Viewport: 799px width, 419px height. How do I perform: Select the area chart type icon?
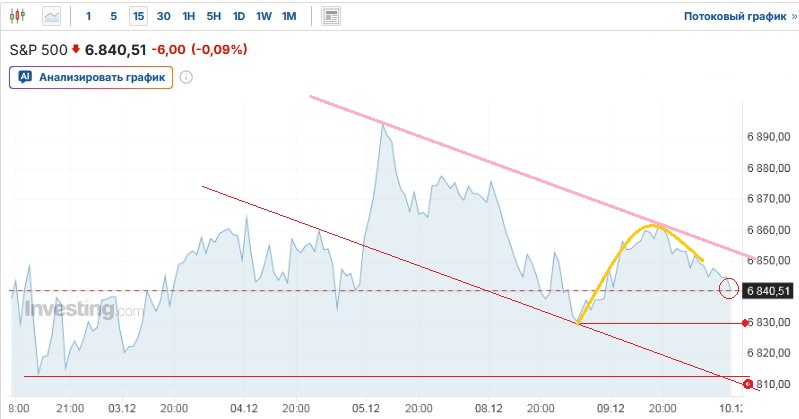pos(51,16)
